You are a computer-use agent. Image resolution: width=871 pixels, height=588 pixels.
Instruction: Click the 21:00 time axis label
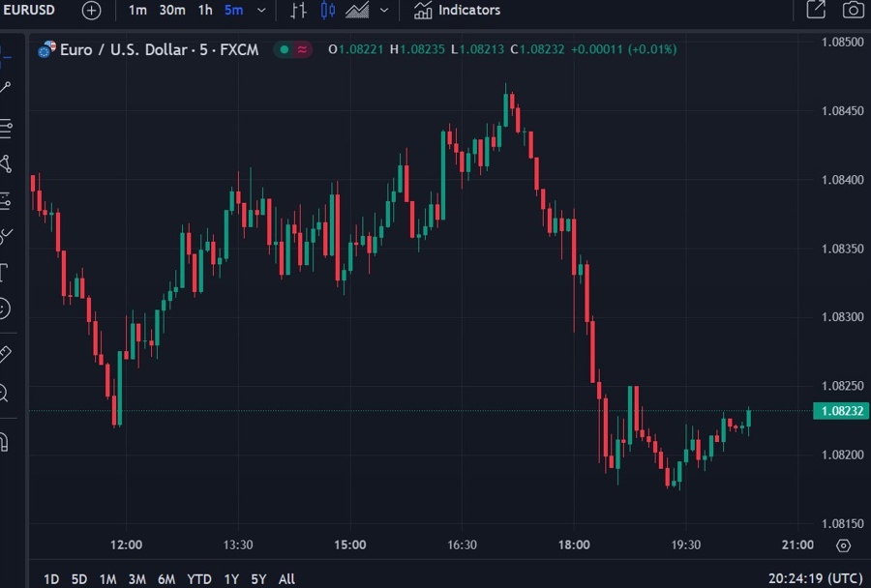tap(797, 544)
